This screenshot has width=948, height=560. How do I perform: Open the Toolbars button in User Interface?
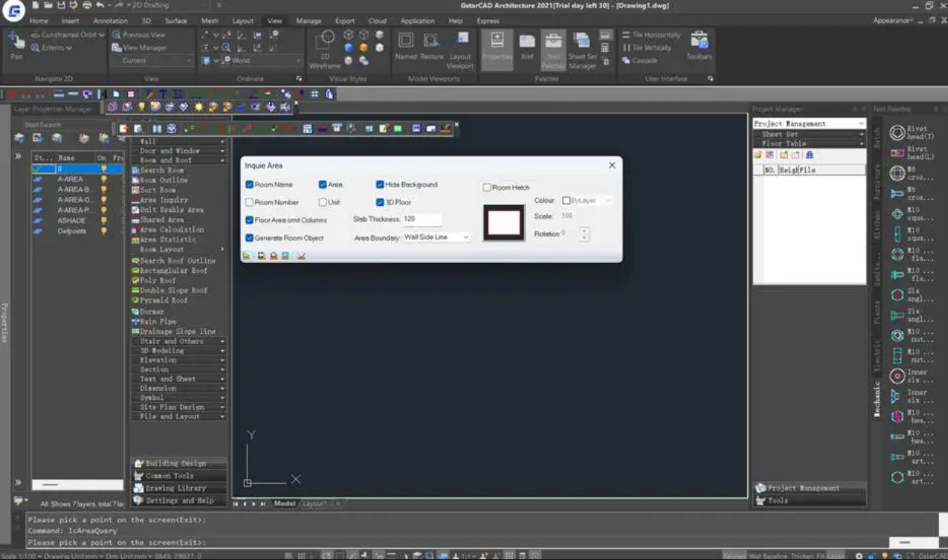pyautogui.click(x=699, y=45)
